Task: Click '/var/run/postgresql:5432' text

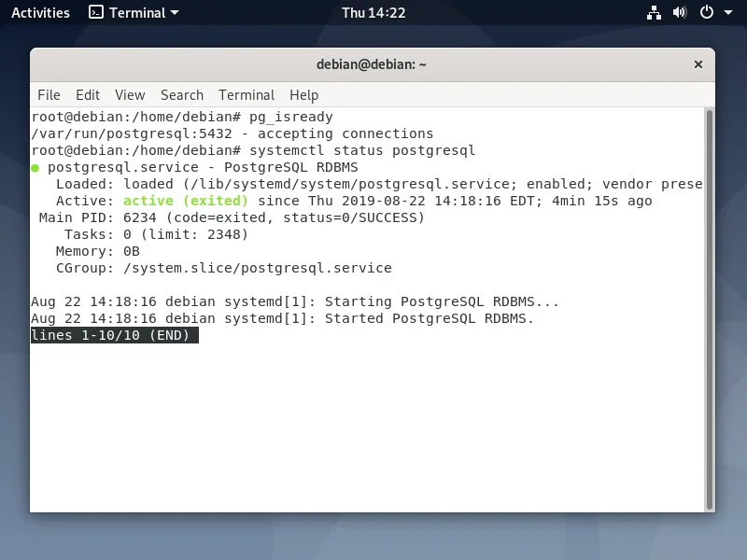Action: pyautogui.click(x=132, y=133)
